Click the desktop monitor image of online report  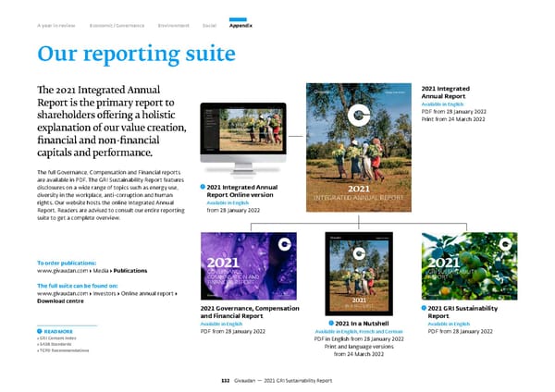[x=240, y=134]
